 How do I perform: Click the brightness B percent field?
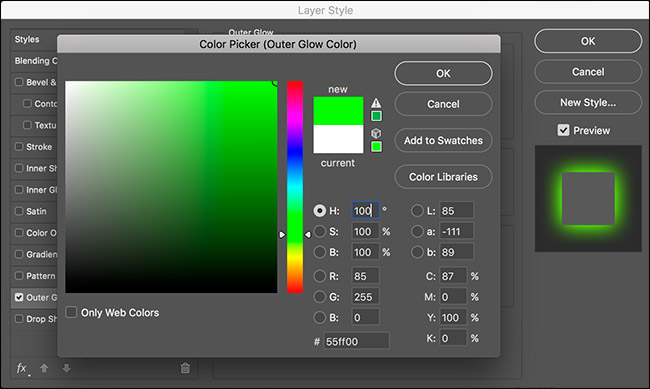(x=365, y=252)
